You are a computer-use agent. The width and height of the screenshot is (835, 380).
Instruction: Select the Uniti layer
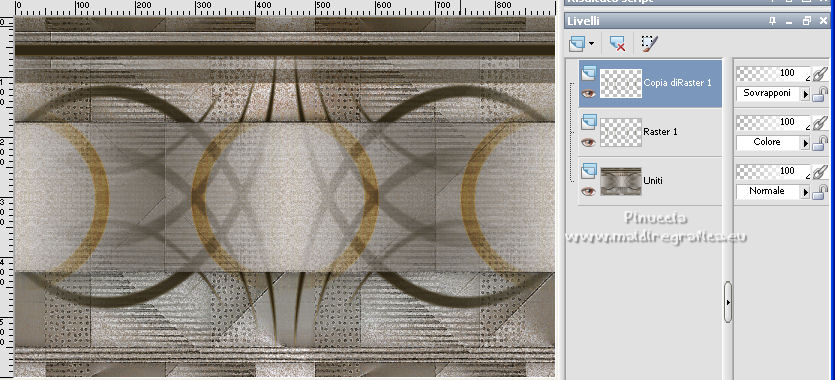[x=650, y=181]
